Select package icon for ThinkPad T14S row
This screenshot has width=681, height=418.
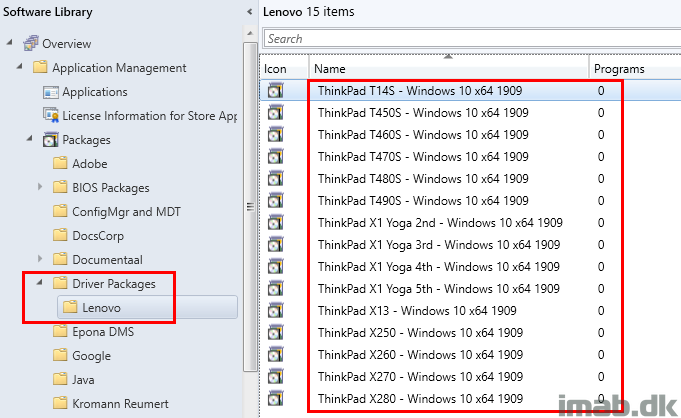pos(275,90)
